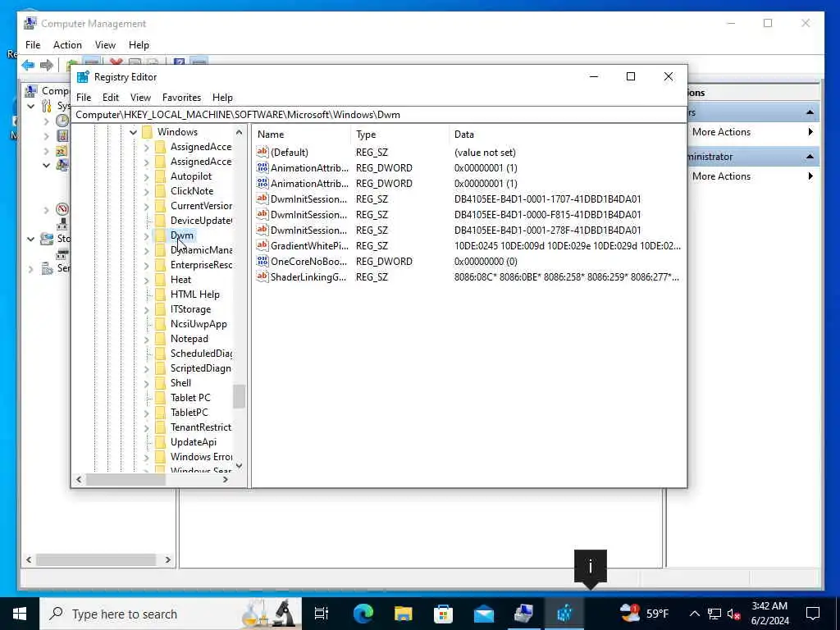Open Registry Editor Edit menu
This screenshot has width=840, height=630.
pos(111,98)
